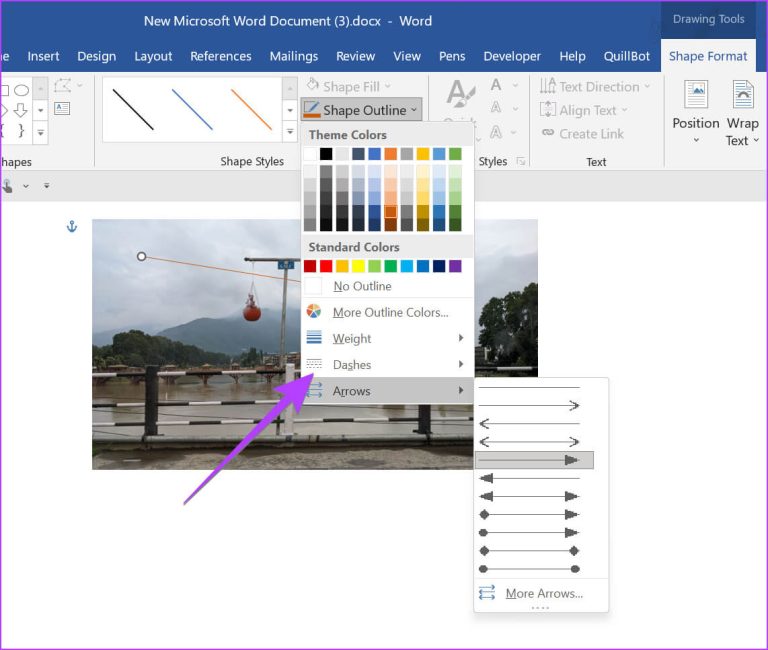Click the No Outline option
Viewport: 768px width, 650px height.
point(362,286)
